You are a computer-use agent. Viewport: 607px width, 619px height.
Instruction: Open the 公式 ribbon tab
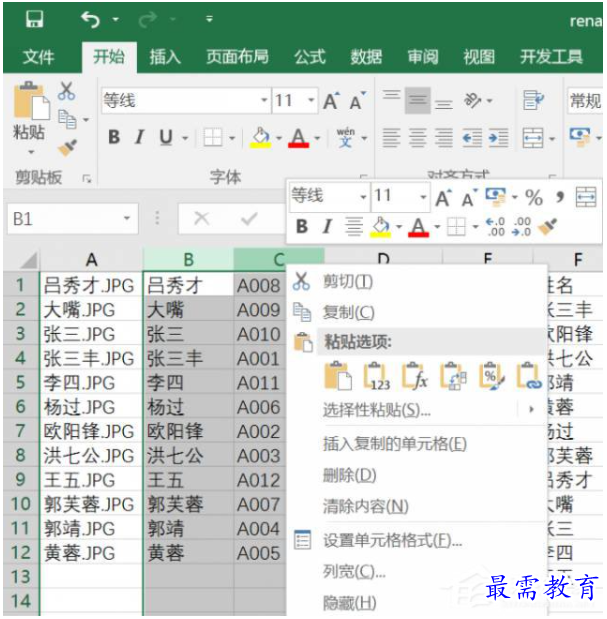coord(310,57)
